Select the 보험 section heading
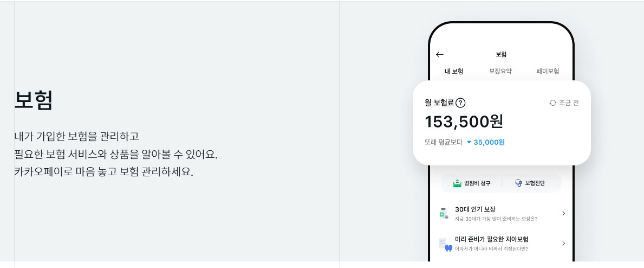The width and height of the screenshot is (644, 268). [x=34, y=100]
